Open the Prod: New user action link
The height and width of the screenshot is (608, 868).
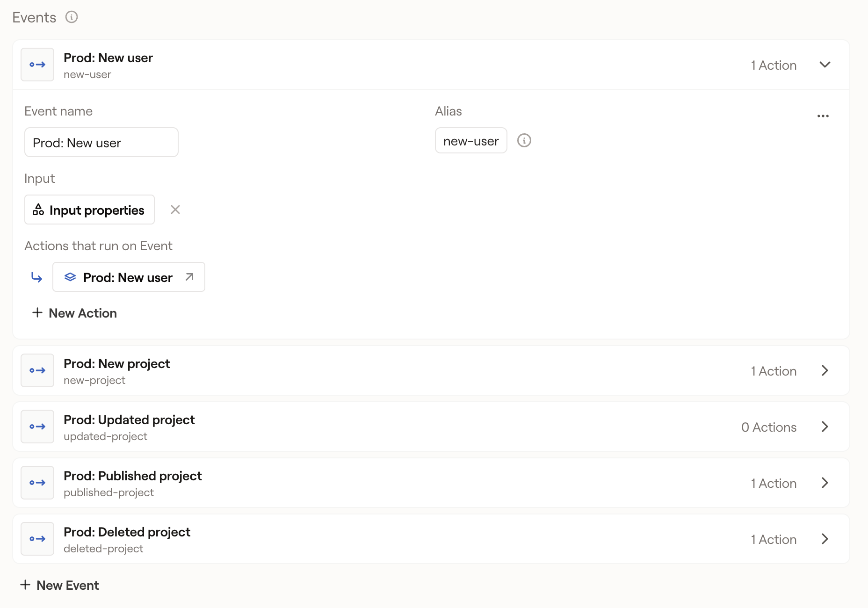129,277
